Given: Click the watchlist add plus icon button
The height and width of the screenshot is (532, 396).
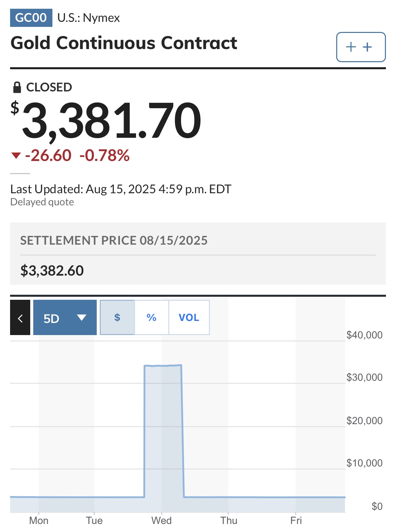Looking at the screenshot, I should (x=361, y=47).
